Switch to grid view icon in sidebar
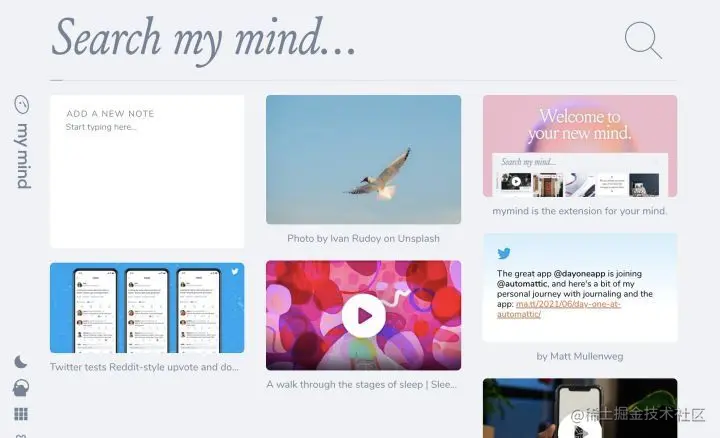Screen dimensions: 720x438 pyautogui.click(x=21, y=414)
